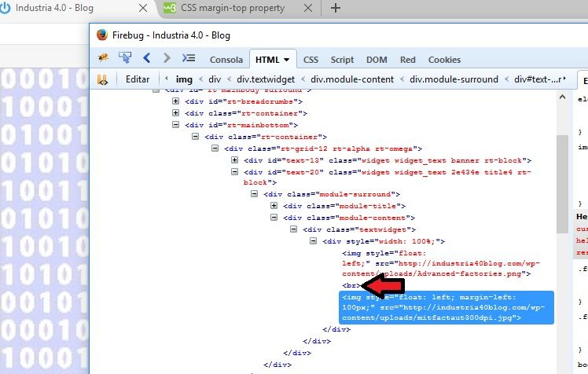Open the Consola panel tab
The width and height of the screenshot is (588, 374).
[x=226, y=60]
